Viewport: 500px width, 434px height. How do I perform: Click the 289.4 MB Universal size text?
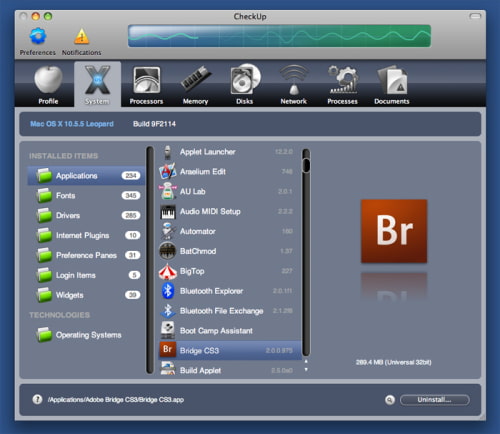[394, 362]
